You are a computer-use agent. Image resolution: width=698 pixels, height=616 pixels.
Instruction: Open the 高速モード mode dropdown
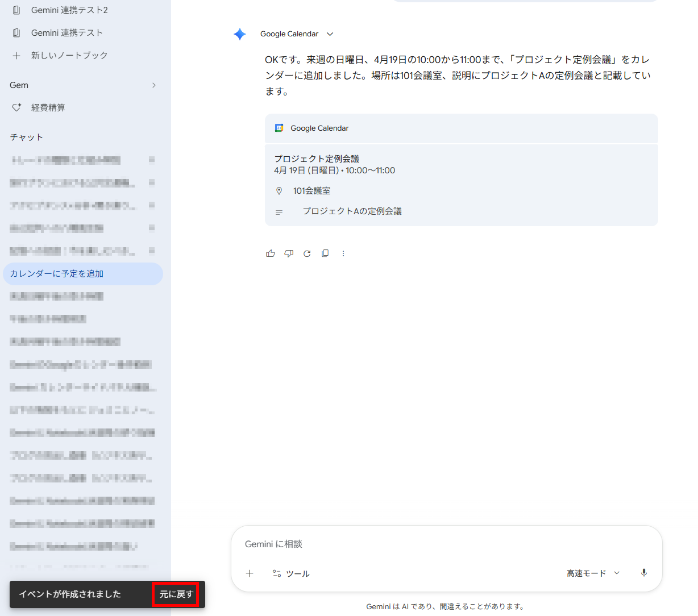(x=593, y=573)
